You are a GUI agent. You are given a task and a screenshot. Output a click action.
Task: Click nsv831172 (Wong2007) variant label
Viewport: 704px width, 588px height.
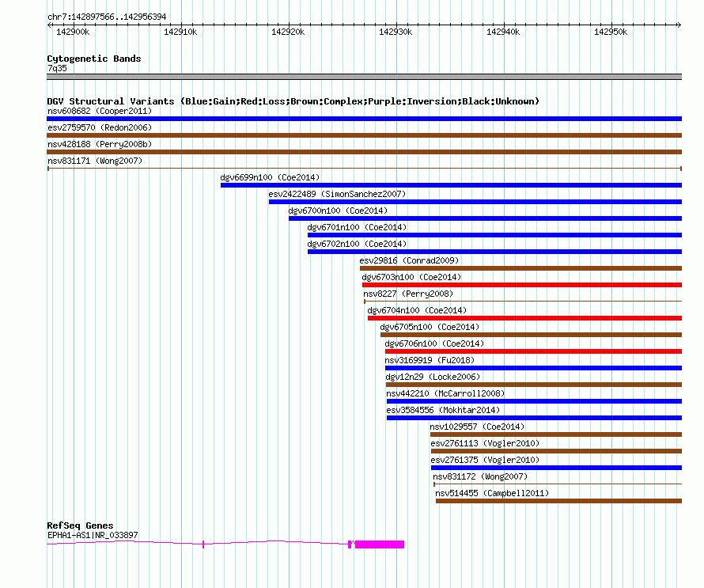[480, 476]
